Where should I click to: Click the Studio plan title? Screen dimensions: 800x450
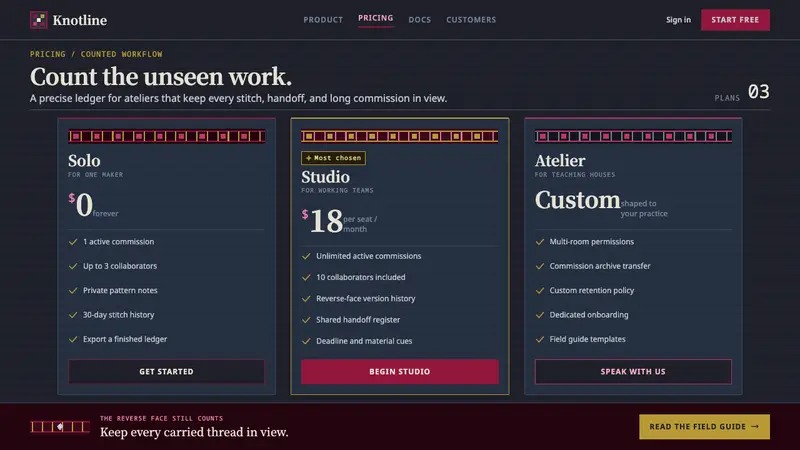[x=326, y=177]
